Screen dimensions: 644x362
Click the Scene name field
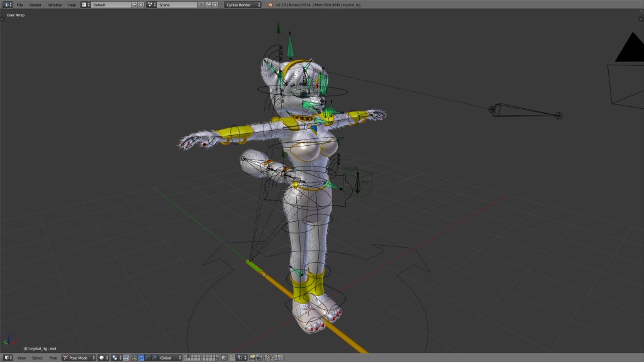pyautogui.click(x=176, y=4)
